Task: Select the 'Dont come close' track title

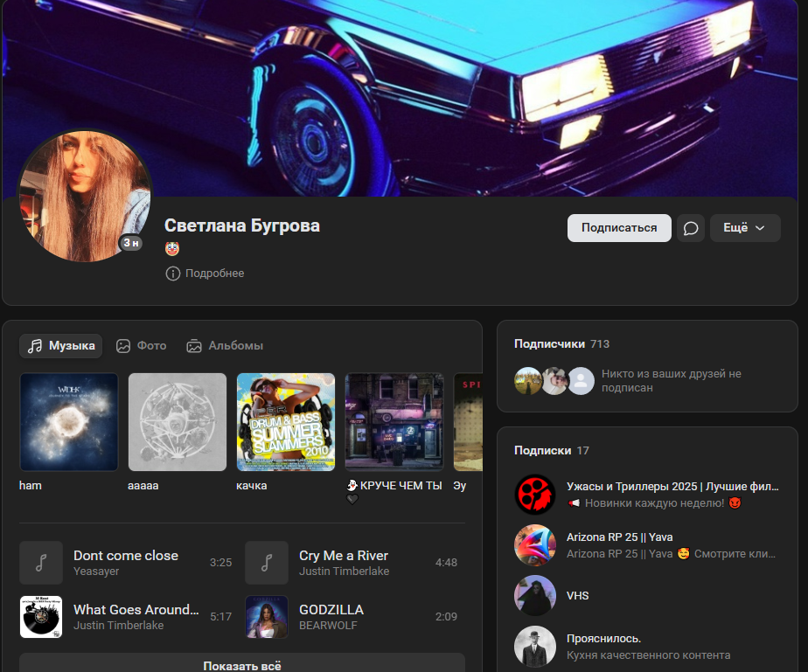Action: [126, 556]
